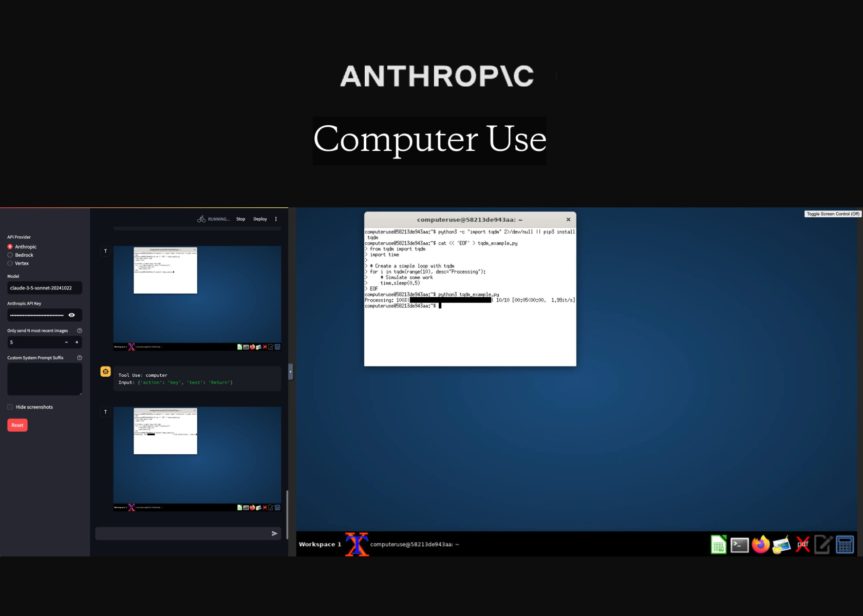863x616 pixels.
Task: Enable the Hide screenshots checkbox
Action: click(10, 407)
